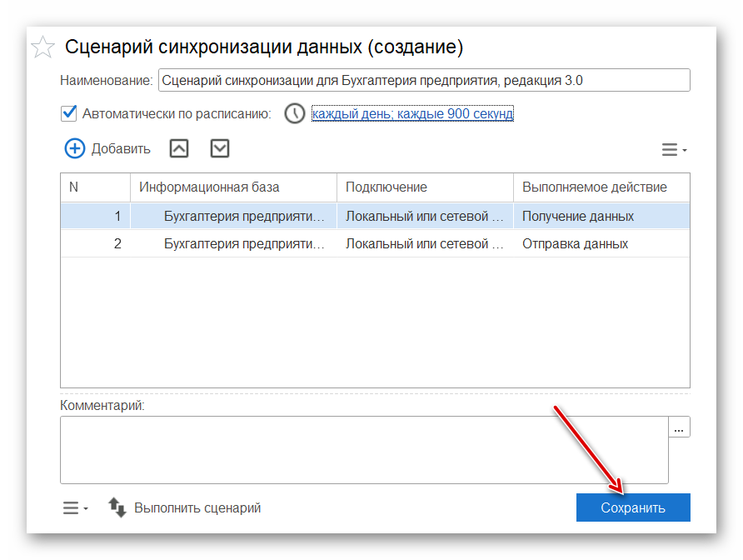
Task: Move selected row down
Action: 220,149
